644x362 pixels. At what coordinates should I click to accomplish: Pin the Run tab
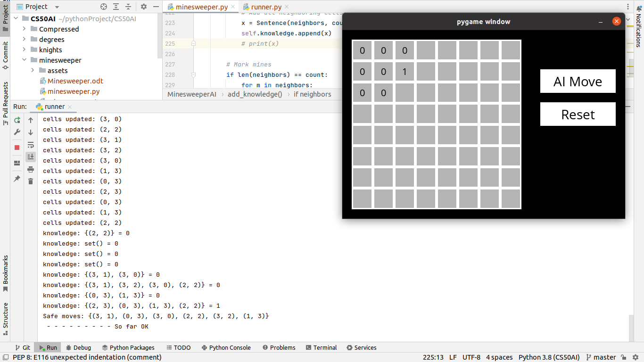click(17, 179)
